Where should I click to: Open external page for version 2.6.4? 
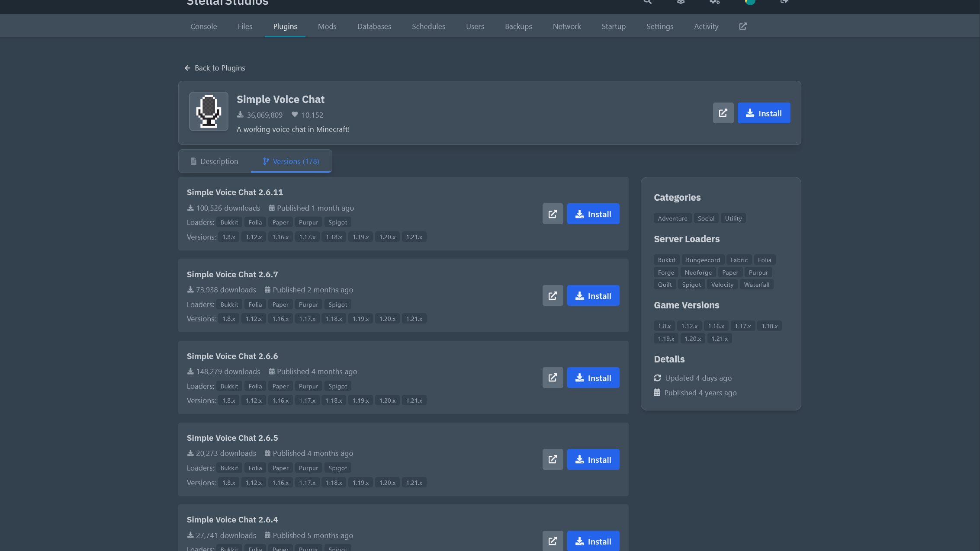point(553,541)
